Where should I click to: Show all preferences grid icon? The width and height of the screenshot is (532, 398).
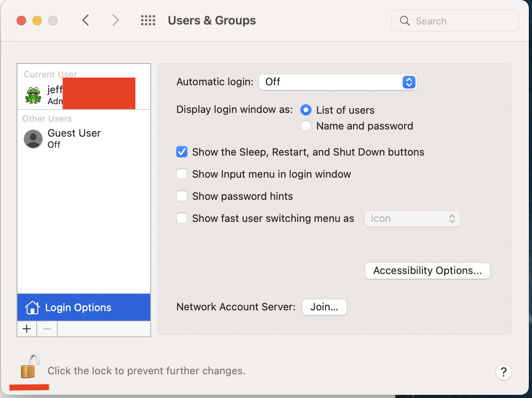[x=148, y=20]
